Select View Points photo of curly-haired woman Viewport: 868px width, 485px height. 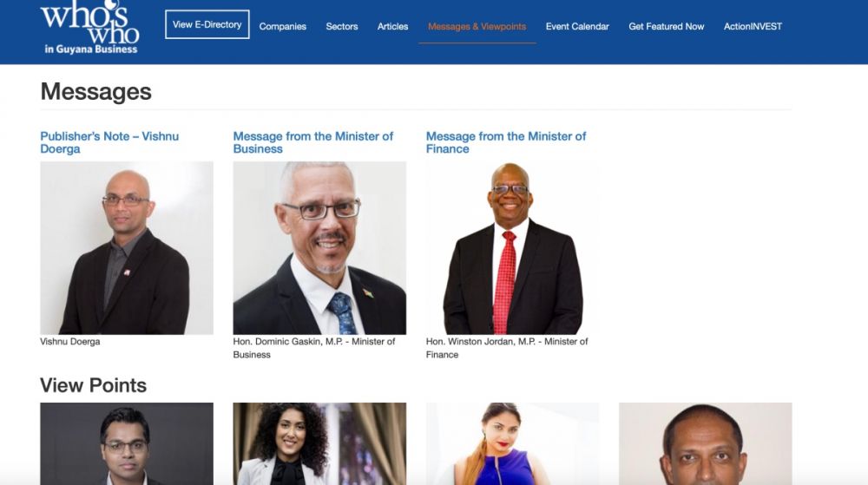(x=319, y=443)
